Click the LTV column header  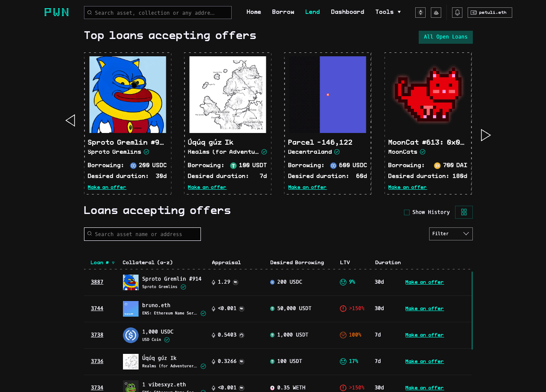(346, 262)
